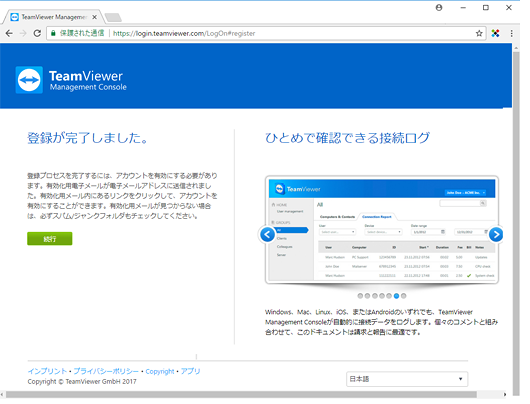This screenshot has width=530, height=404.
Task: Open the プライバシーポリシー footer link
Action: 106,372
